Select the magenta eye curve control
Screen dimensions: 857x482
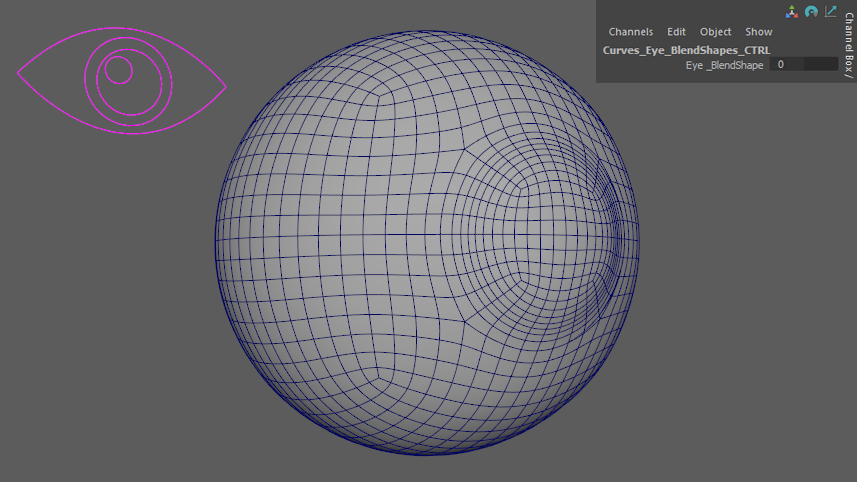coord(122,80)
